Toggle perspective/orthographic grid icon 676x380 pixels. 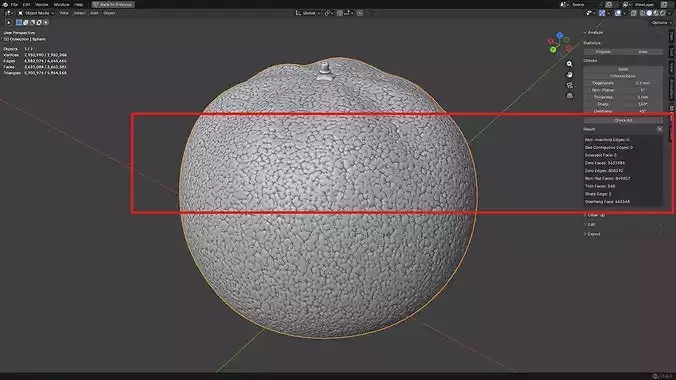click(x=570, y=95)
